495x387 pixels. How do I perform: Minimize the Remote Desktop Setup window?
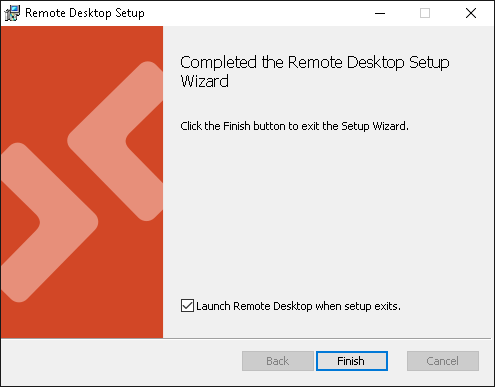tap(380, 13)
